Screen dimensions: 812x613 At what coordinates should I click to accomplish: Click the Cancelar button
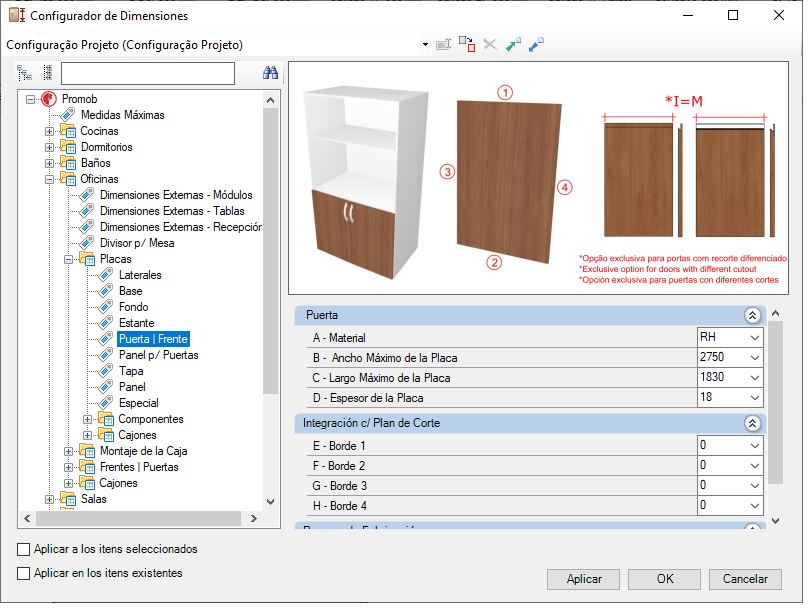click(x=745, y=579)
